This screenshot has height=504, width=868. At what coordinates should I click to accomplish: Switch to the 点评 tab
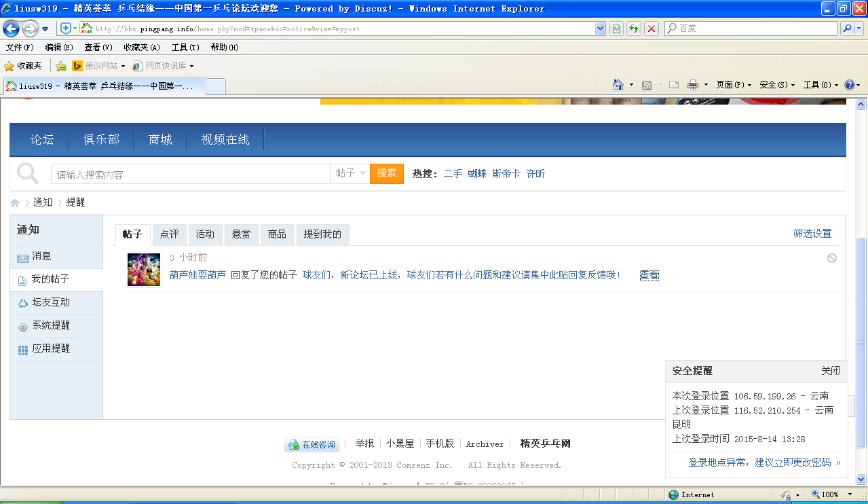pyautogui.click(x=169, y=234)
